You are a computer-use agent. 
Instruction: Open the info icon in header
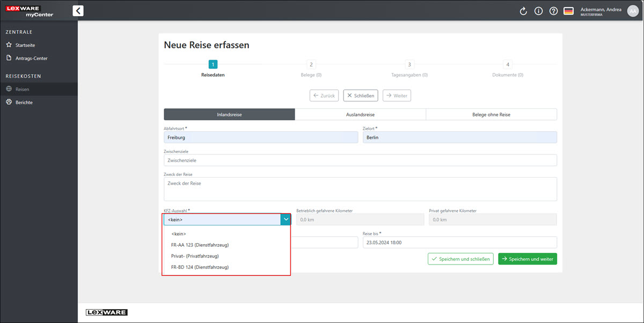tap(538, 11)
